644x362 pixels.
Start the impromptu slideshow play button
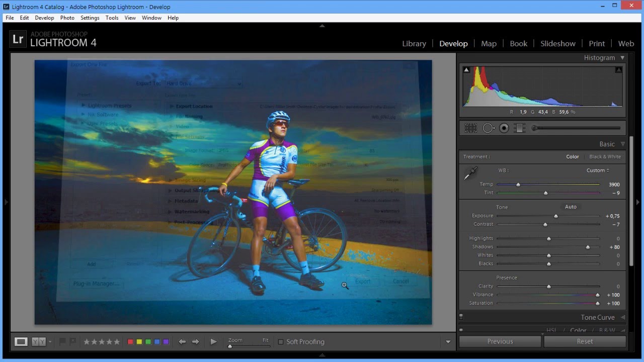pyautogui.click(x=213, y=342)
